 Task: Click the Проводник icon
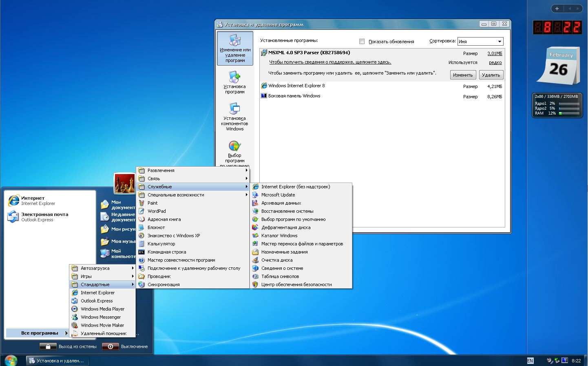(x=141, y=276)
